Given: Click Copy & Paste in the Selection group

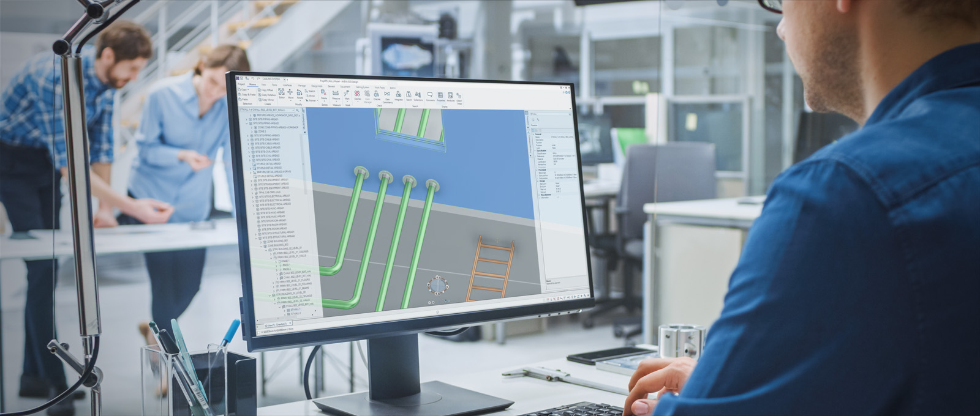Looking at the screenshot, I should [247, 94].
